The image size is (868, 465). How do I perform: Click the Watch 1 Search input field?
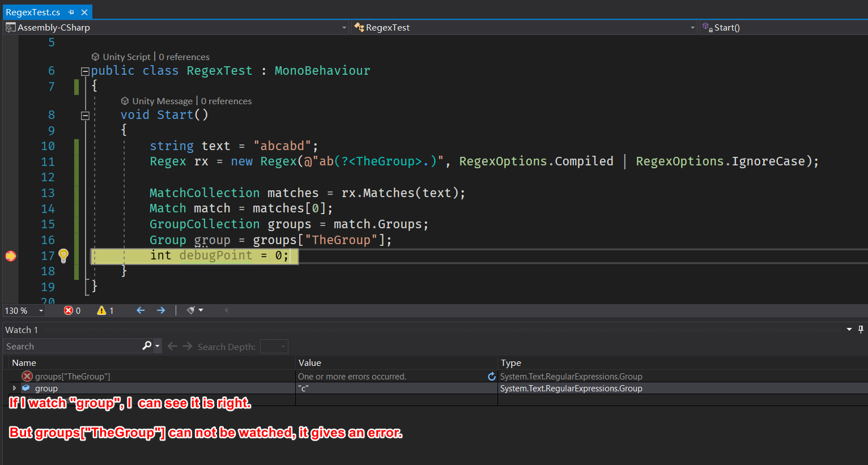tap(73, 346)
